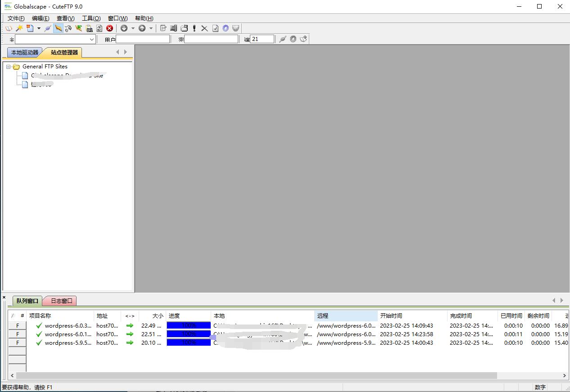The height and width of the screenshot is (392, 570).
Task: Click the Refresh toolbar icon
Action: click(99, 28)
